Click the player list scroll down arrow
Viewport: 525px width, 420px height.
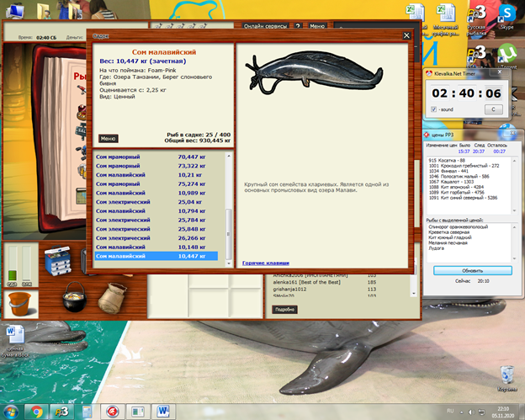click(414, 294)
